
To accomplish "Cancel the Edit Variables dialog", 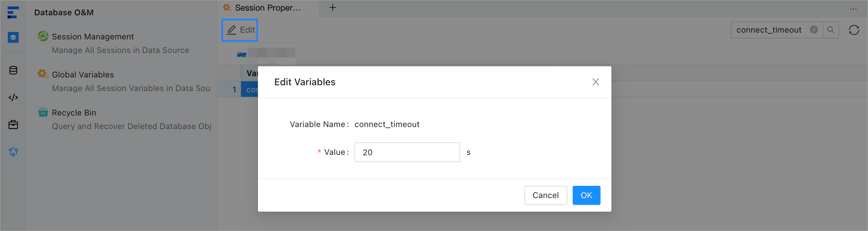I will point(545,195).
